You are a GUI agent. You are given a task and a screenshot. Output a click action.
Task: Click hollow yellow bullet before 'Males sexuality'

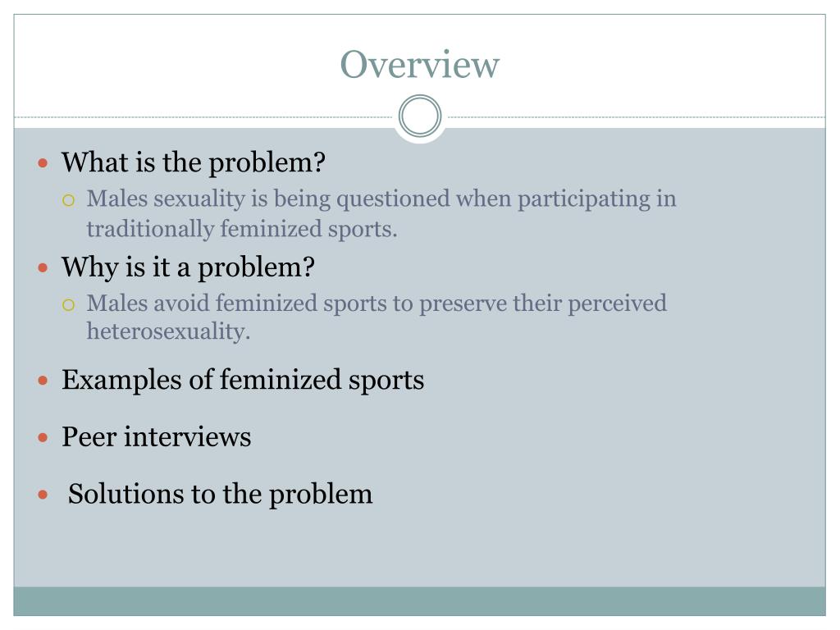tap(68, 200)
